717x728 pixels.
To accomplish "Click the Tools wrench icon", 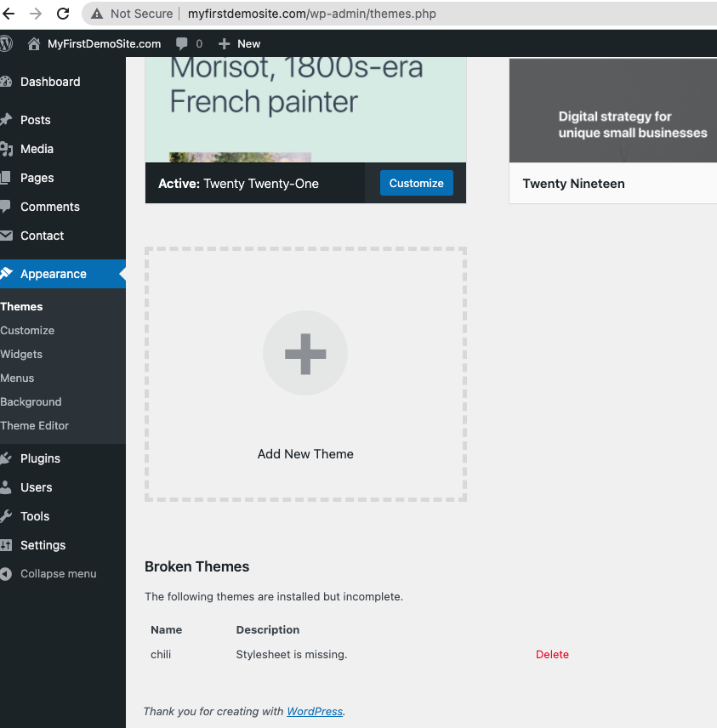I will click(6, 516).
